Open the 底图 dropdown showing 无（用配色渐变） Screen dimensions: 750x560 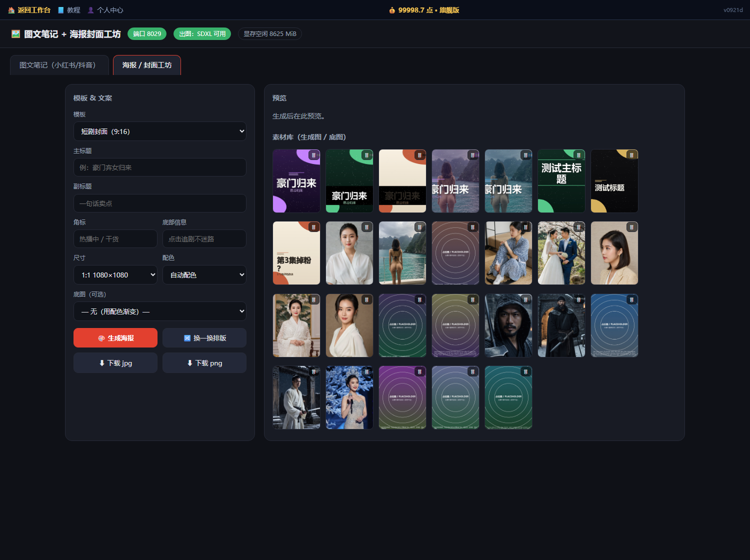160,311
